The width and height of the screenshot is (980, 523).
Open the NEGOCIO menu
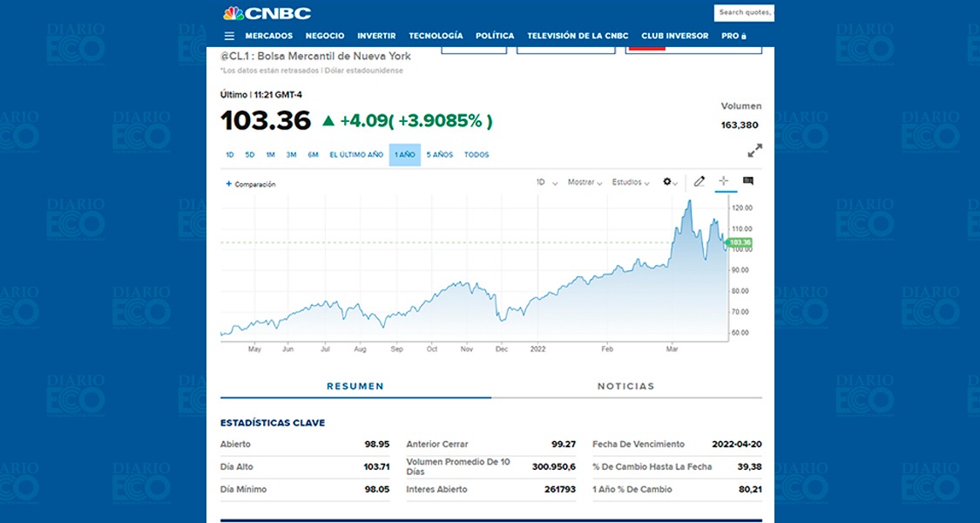click(325, 37)
